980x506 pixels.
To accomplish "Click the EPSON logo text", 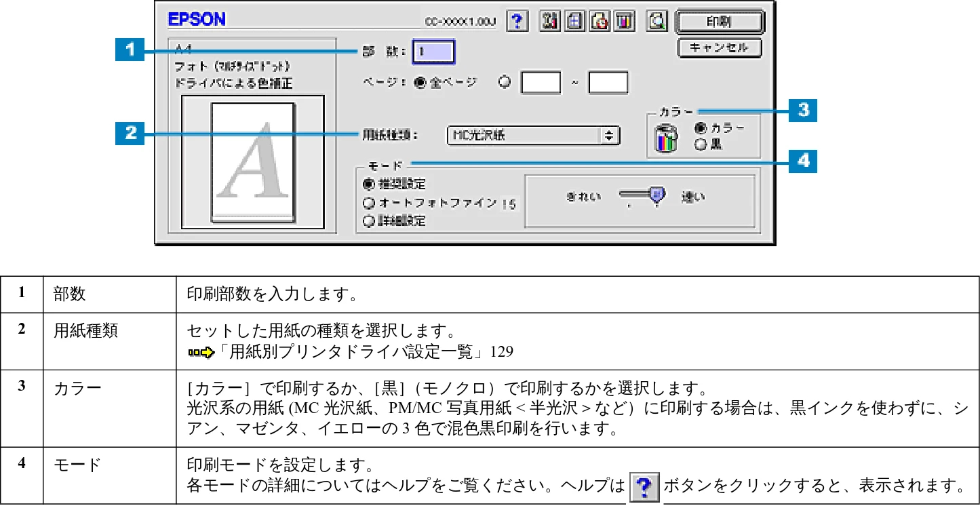I will click(197, 20).
